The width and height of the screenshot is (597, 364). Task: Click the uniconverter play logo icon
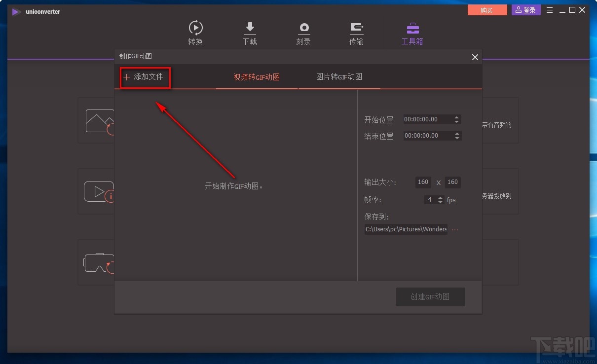click(16, 12)
